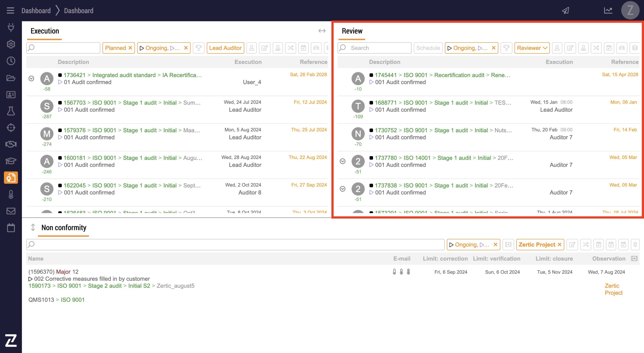This screenshot has height=353, width=644.
Task: Open the envelope mail sidebar icon
Action: tap(11, 211)
